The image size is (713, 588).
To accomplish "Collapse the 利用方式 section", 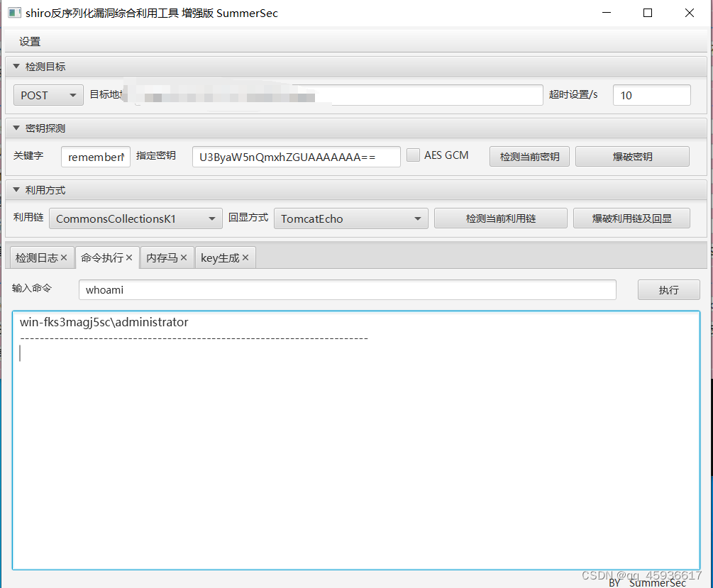I will point(16,190).
